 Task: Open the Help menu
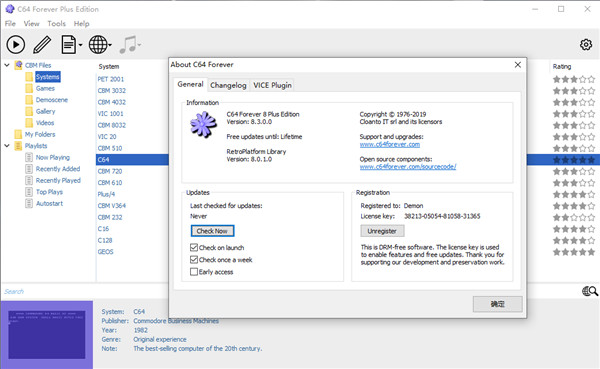pos(82,24)
